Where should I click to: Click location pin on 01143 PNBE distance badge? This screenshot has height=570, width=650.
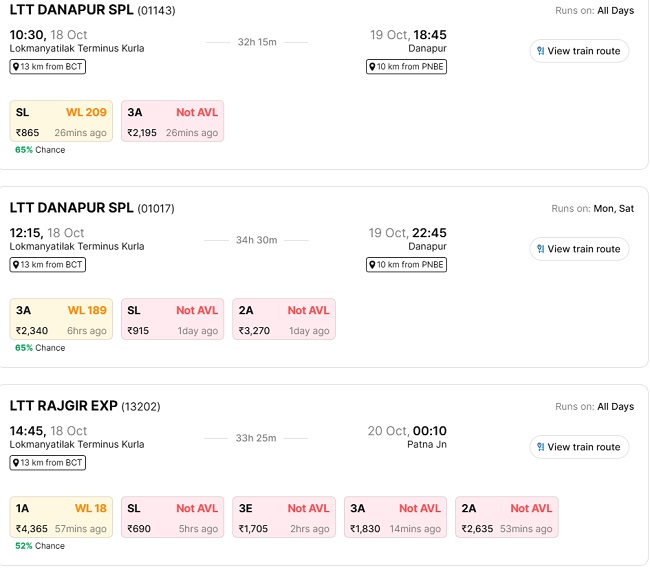(373, 67)
